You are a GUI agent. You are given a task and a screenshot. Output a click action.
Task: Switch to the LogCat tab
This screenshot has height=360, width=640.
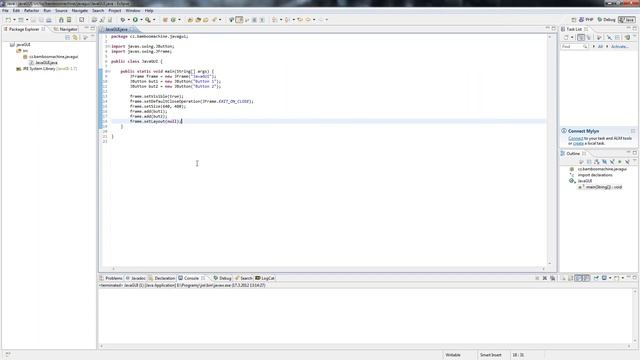pyautogui.click(x=265, y=278)
